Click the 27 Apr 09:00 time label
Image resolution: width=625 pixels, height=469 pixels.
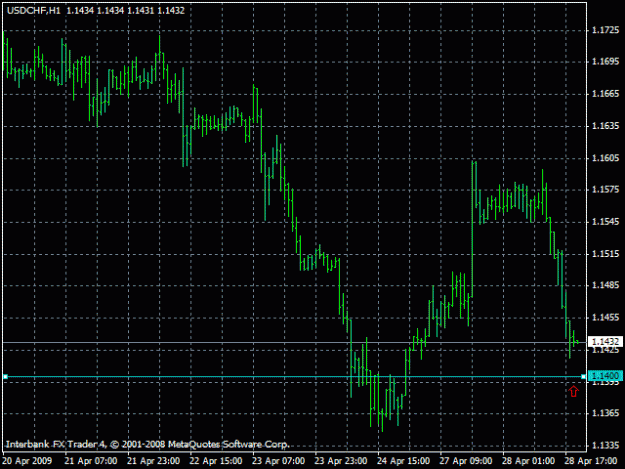point(466,461)
